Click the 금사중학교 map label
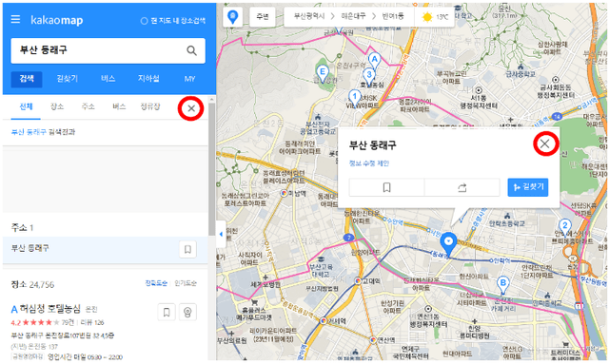Viewport: 609px width, 364px height. click(521, 74)
